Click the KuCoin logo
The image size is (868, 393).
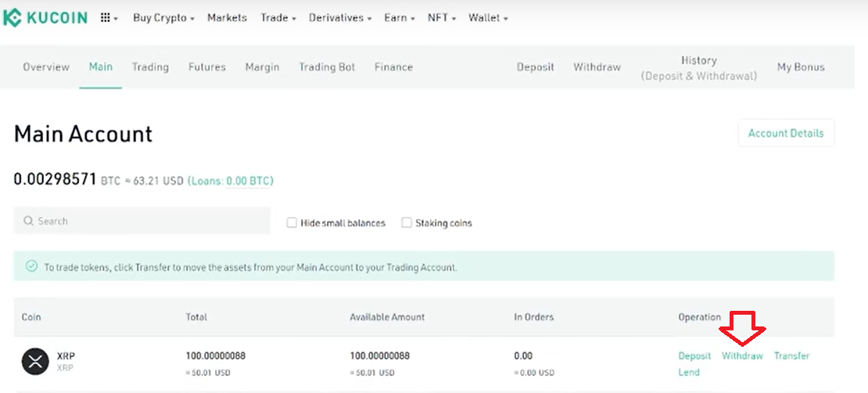pos(45,17)
